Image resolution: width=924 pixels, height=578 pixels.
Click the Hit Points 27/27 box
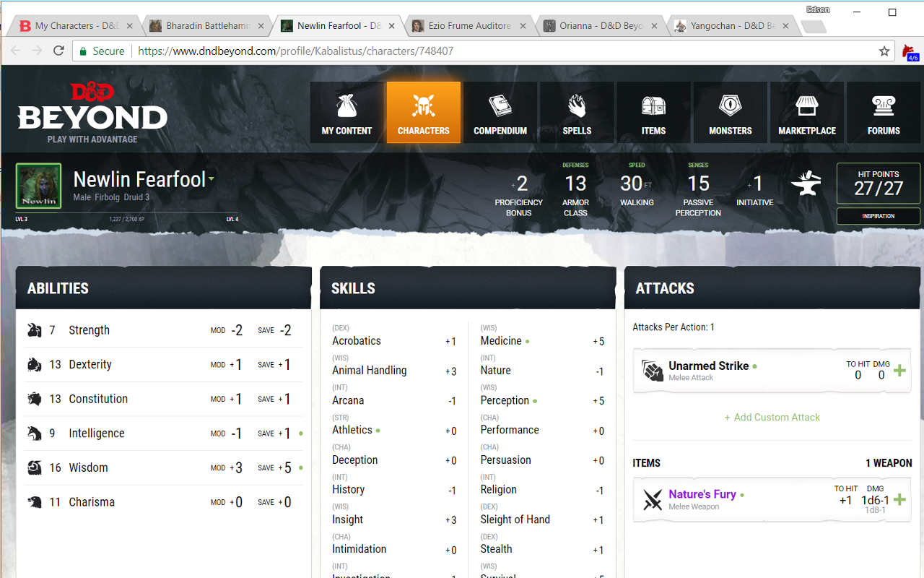coord(879,184)
